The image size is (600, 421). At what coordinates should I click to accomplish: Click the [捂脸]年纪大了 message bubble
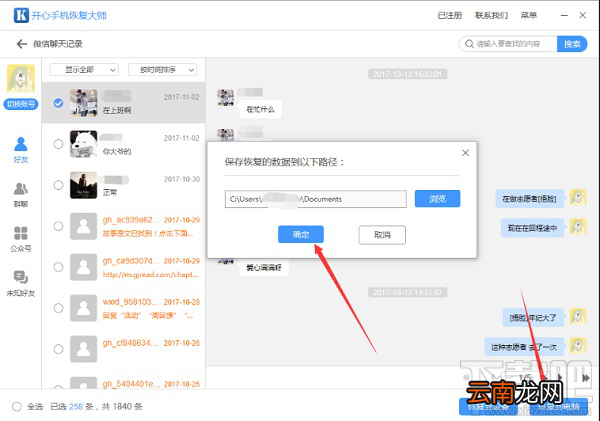point(533,318)
